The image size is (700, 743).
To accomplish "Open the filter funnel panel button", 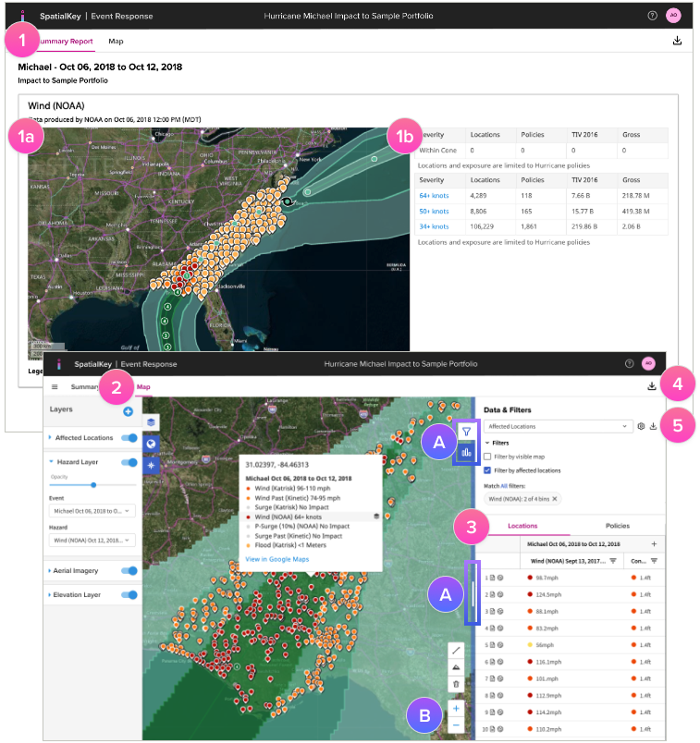I will (467, 432).
